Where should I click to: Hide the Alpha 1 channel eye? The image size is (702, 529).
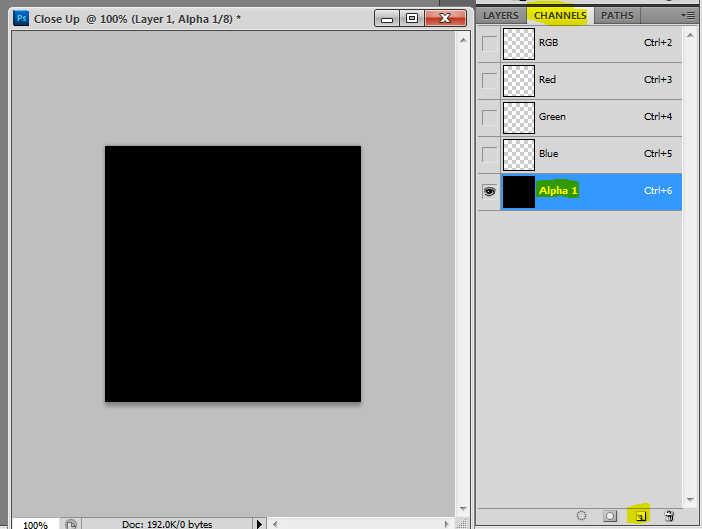click(489, 192)
